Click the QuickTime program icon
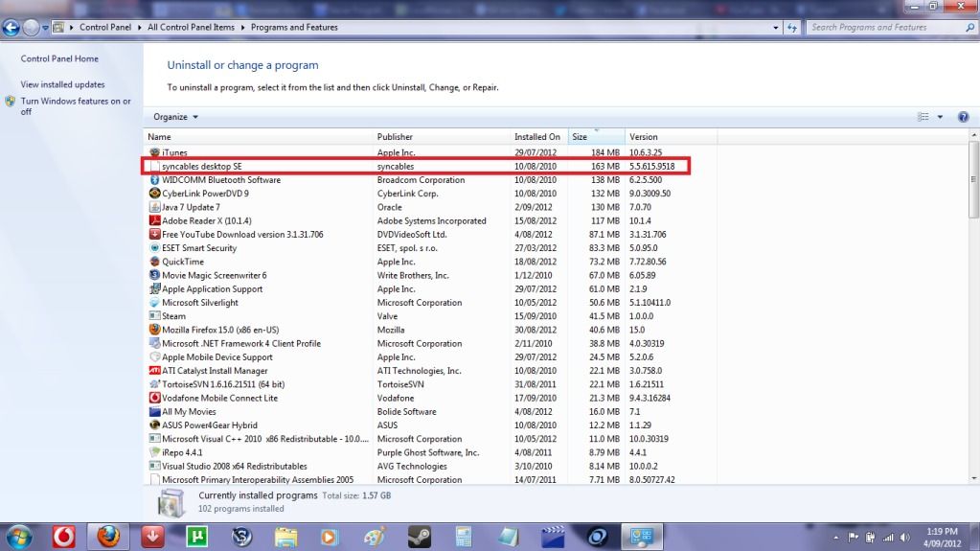The image size is (980, 551). (x=154, y=262)
